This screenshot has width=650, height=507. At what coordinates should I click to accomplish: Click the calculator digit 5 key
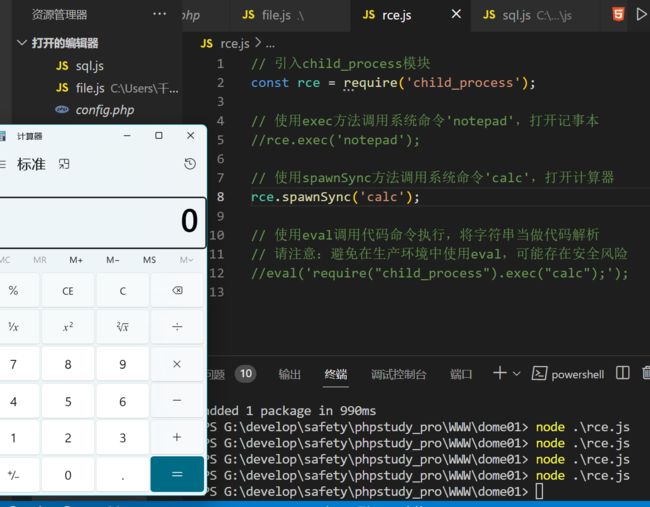68,400
